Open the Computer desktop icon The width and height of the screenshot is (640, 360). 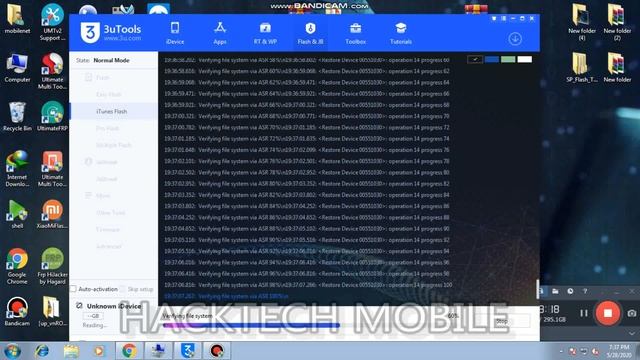(x=17, y=68)
